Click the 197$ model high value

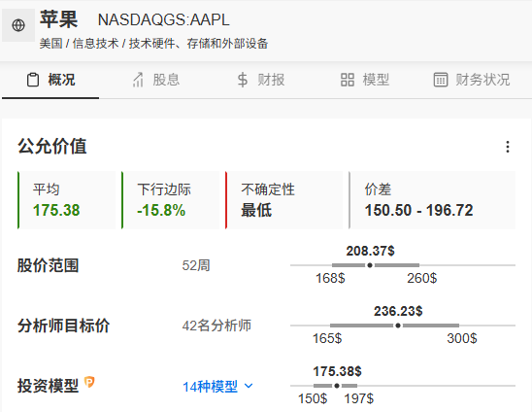coord(358,398)
